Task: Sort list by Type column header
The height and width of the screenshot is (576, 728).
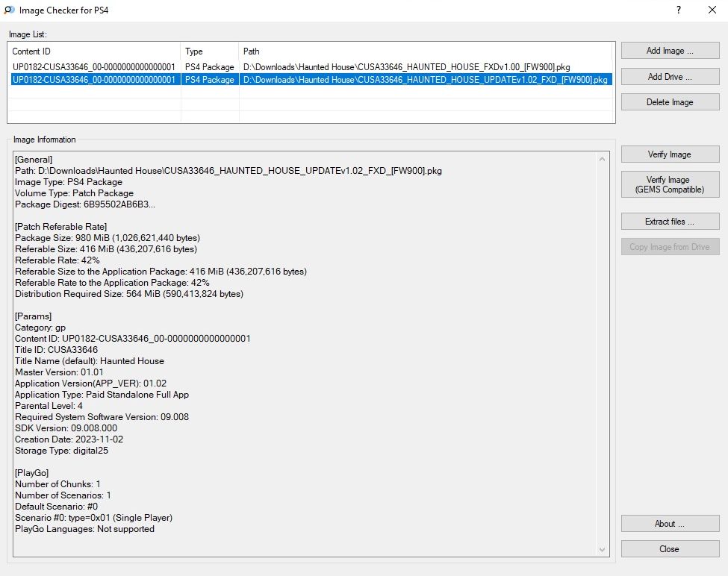Action: (209, 51)
